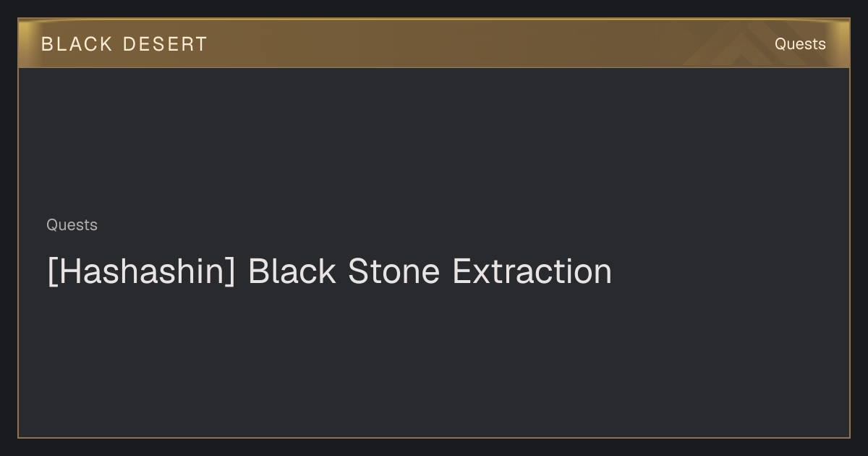Click the word Black in quest title
This screenshot has height=456, width=868.
292,272
